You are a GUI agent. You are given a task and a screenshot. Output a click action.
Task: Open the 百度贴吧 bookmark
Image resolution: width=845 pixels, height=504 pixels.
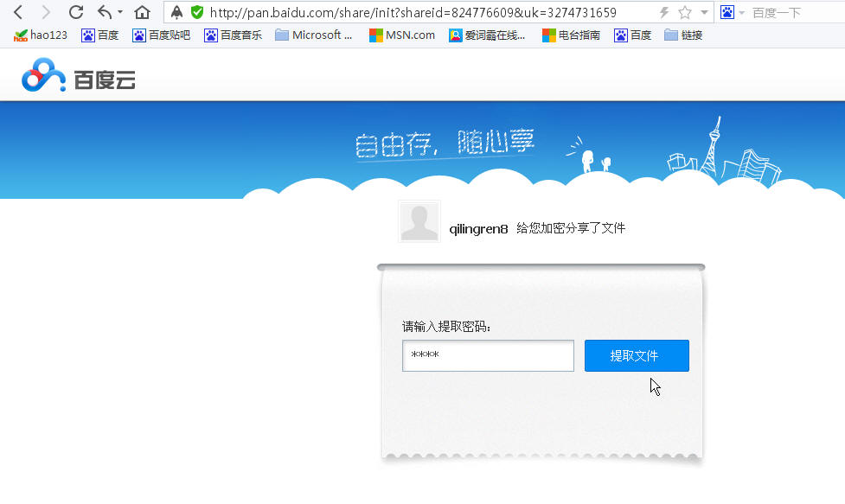161,35
